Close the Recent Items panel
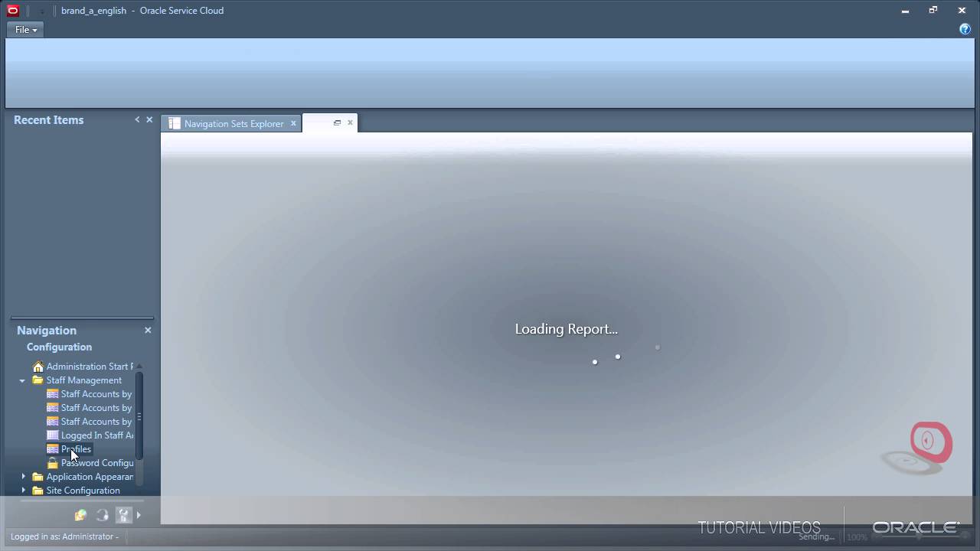980x551 pixels. tap(149, 119)
